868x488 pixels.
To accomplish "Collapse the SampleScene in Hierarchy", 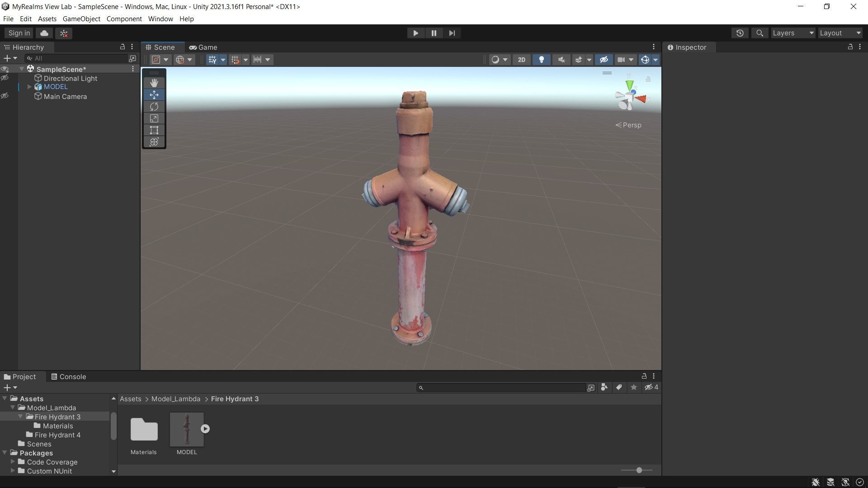I will point(21,69).
